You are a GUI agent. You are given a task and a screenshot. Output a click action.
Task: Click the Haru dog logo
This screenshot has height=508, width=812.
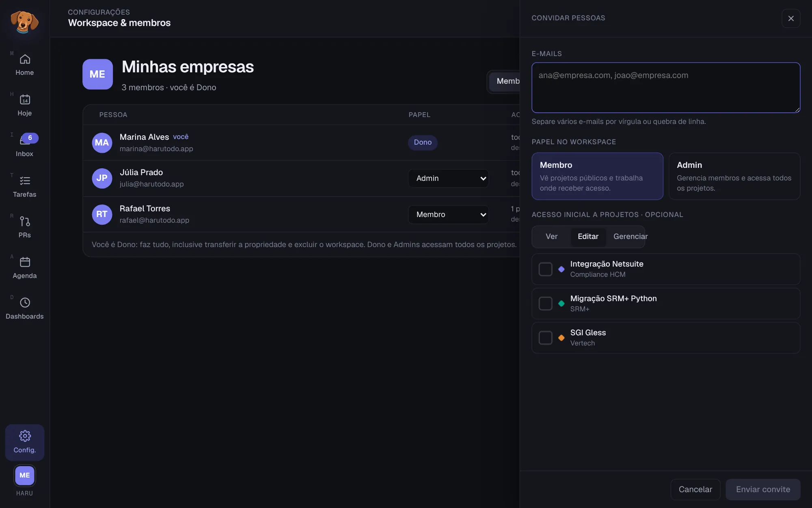[24, 21]
